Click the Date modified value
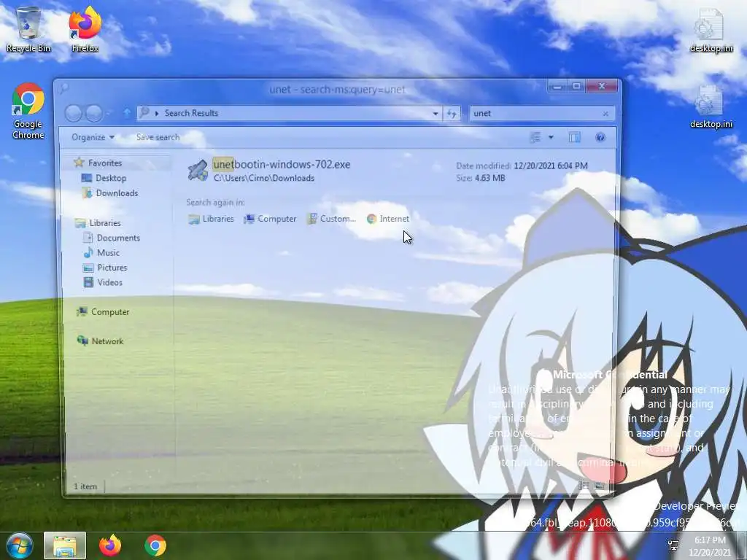 click(x=550, y=166)
